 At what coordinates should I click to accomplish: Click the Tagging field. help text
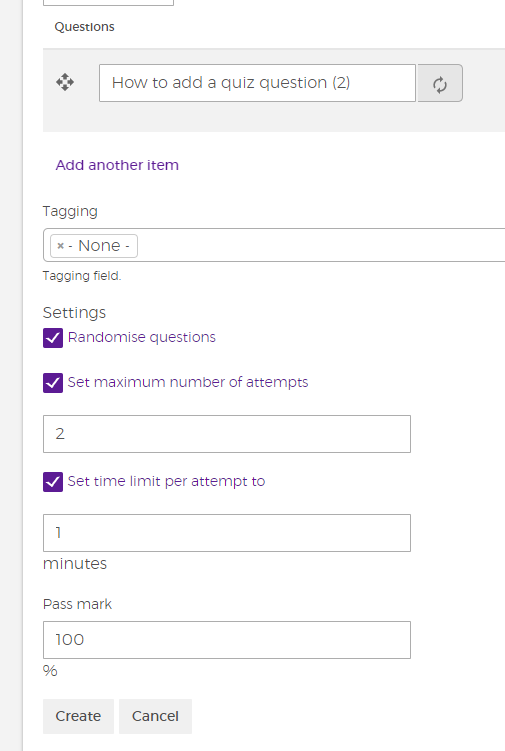coord(82,276)
